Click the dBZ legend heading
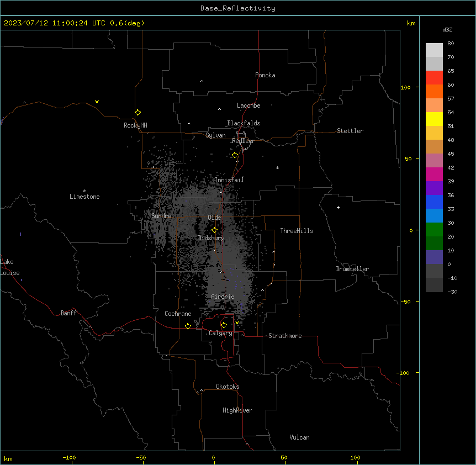This screenshot has height=465, width=476. click(447, 29)
